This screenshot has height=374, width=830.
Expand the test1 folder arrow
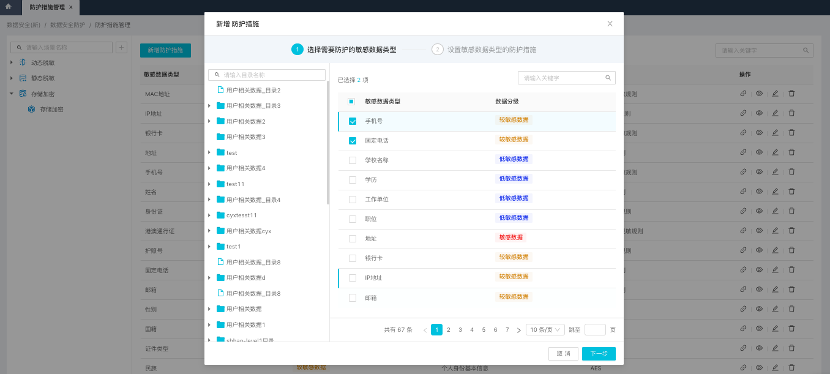point(210,246)
